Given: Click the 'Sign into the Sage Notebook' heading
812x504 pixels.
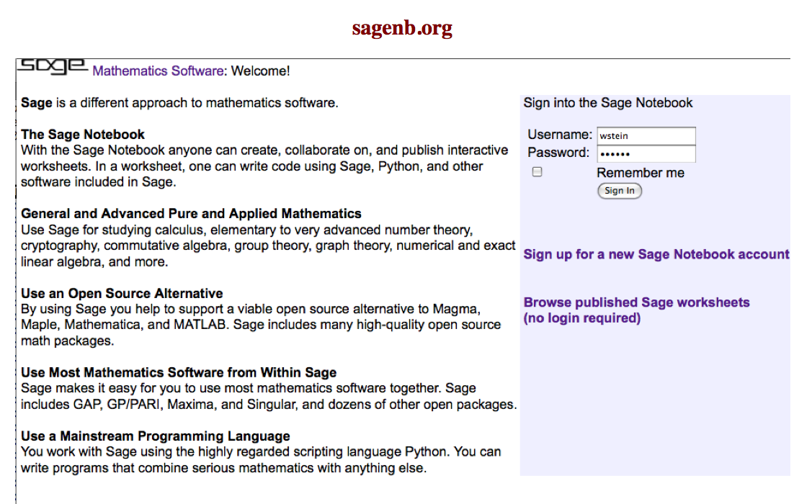Looking at the screenshot, I should (x=607, y=103).
